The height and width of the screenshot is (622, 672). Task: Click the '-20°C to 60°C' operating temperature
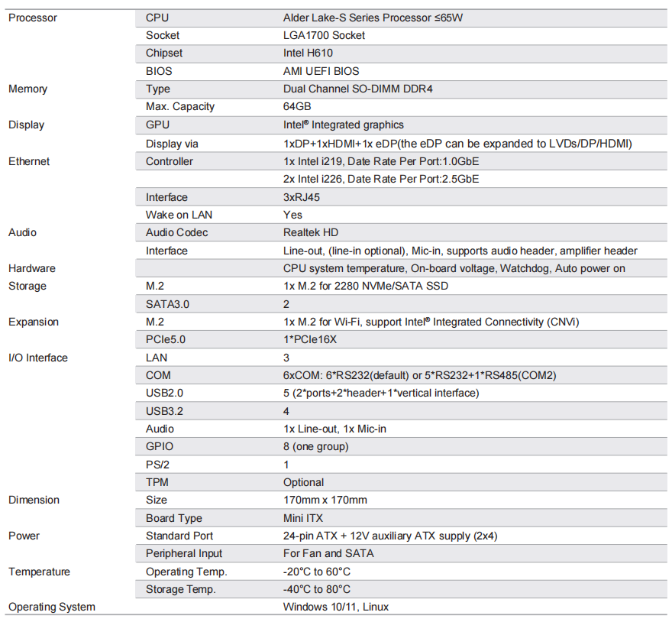pyautogui.click(x=317, y=572)
